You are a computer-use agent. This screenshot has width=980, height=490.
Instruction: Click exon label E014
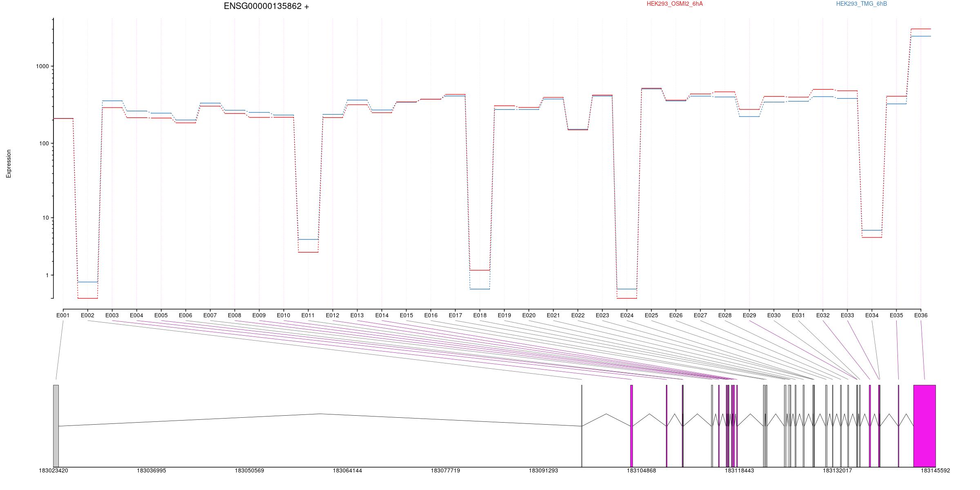(x=382, y=315)
